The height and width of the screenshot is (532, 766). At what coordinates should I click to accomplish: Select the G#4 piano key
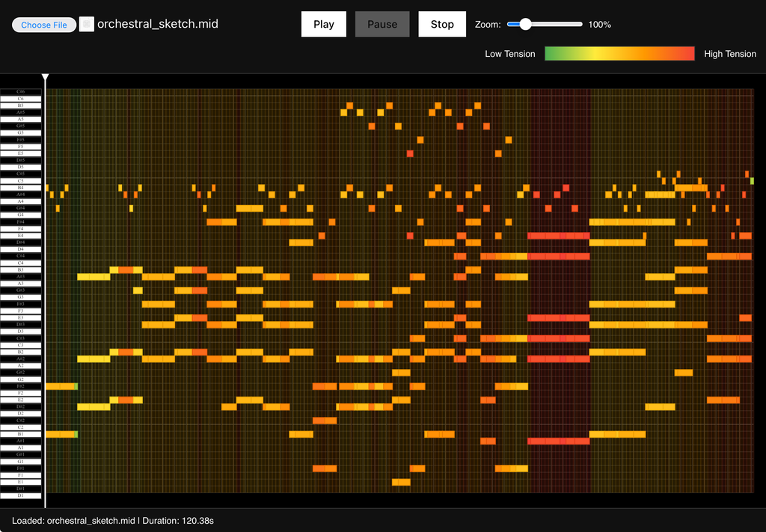point(20,208)
